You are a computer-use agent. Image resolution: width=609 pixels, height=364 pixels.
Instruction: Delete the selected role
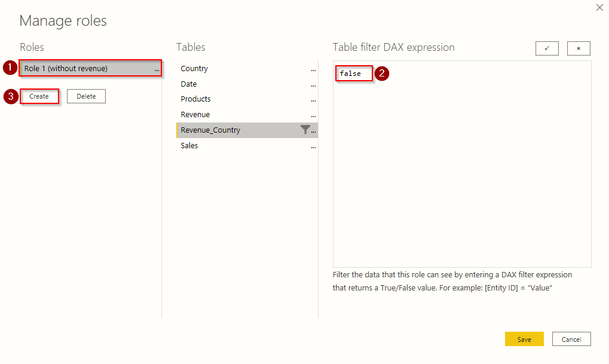tap(86, 96)
